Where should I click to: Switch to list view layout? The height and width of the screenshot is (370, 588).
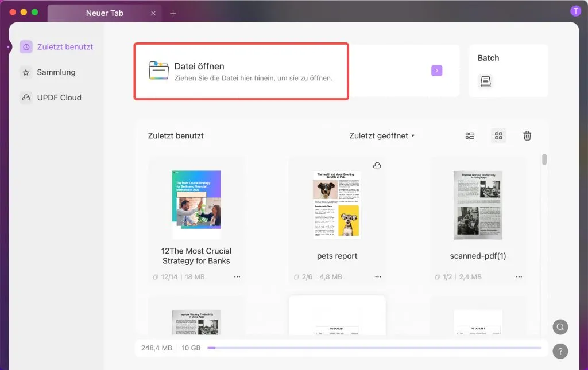tap(470, 135)
